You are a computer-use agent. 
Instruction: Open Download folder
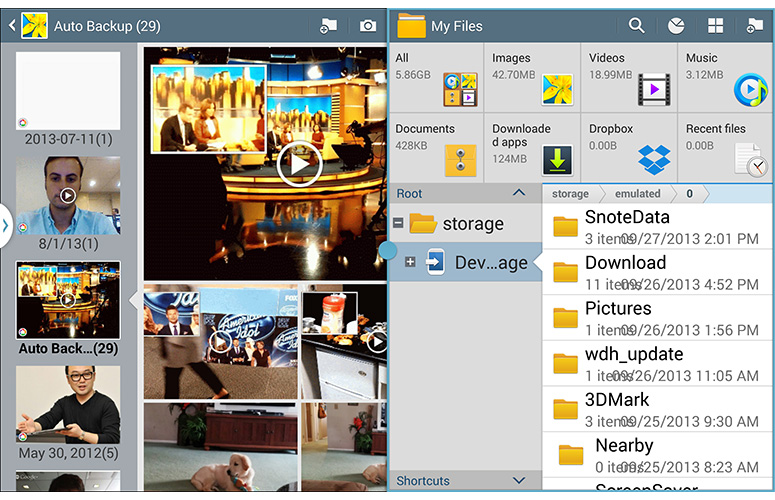point(657,273)
